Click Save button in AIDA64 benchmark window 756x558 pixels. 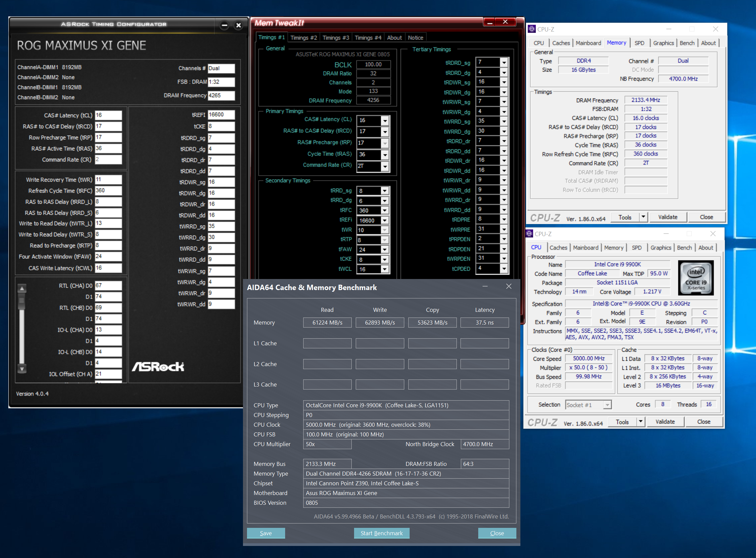pyautogui.click(x=266, y=533)
